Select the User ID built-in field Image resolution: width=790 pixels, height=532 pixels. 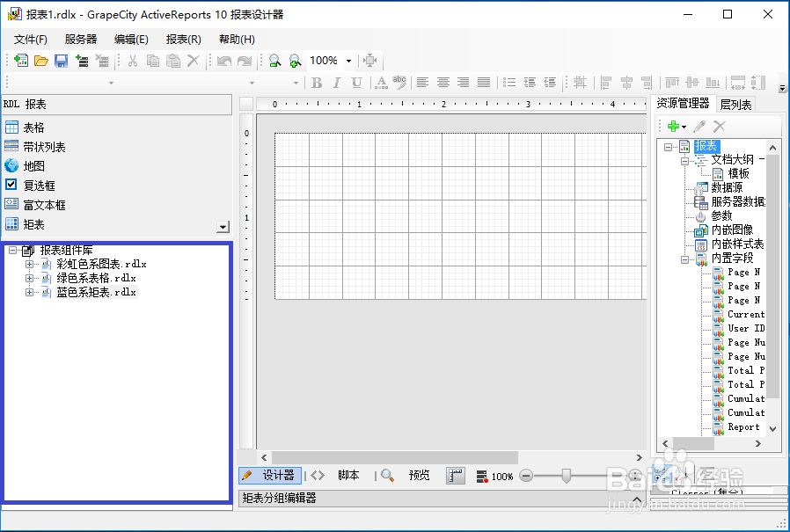point(746,329)
